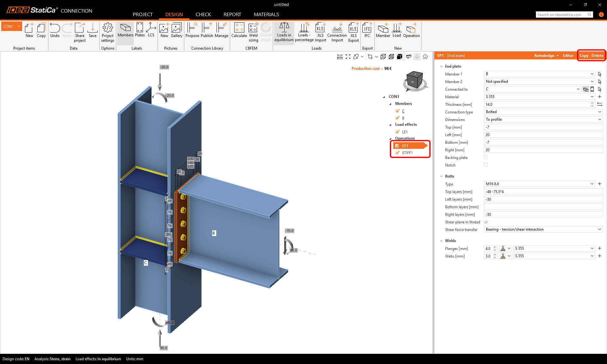The width and height of the screenshot is (607, 364).
Task: Open the MATERIALS tab
Action: (x=266, y=15)
